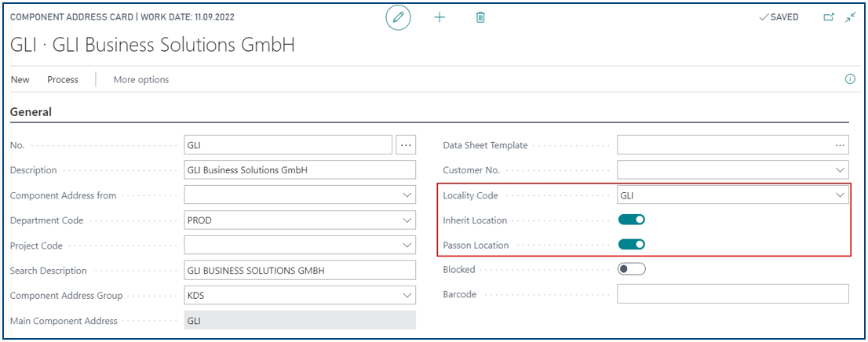868x342 pixels.
Task: Click the pencil edit icon
Action: [x=398, y=17]
